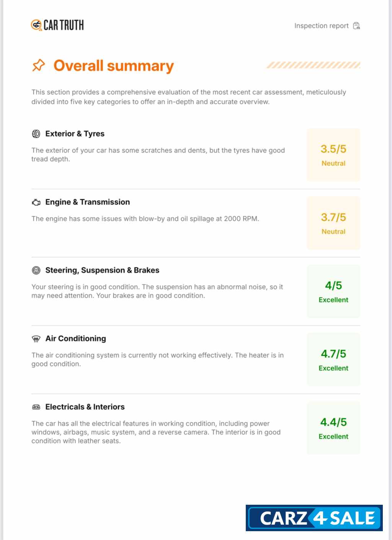The image size is (392, 540).
Task: Click the Air Conditioning heading
Action: tap(75, 338)
